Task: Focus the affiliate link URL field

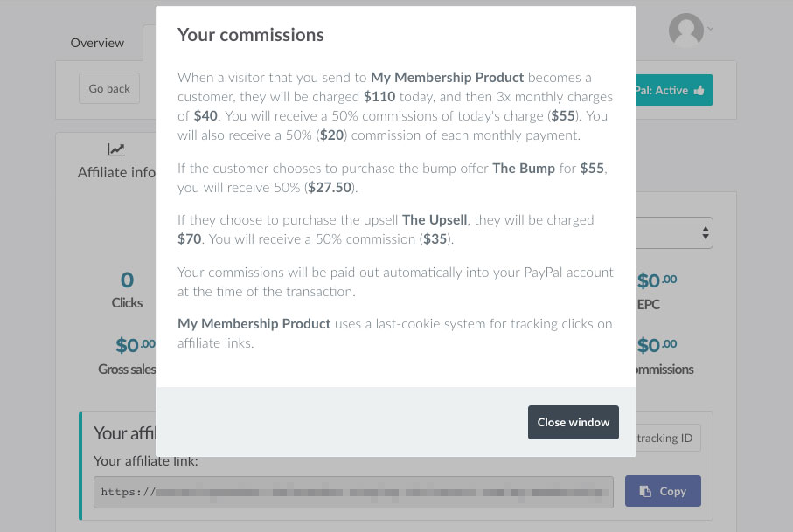Action: click(x=353, y=492)
